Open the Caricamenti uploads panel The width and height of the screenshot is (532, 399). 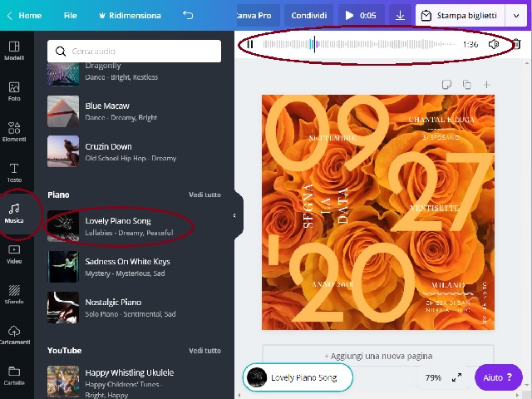(x=14, y=335)
